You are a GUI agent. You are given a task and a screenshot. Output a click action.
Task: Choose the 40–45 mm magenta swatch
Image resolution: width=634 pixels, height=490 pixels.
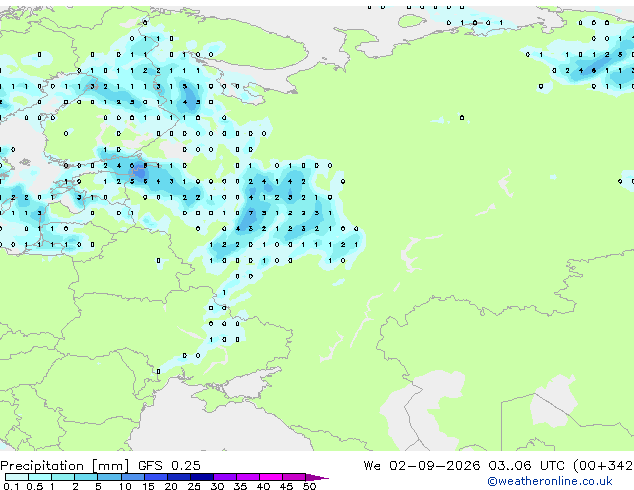click(271, 477)
